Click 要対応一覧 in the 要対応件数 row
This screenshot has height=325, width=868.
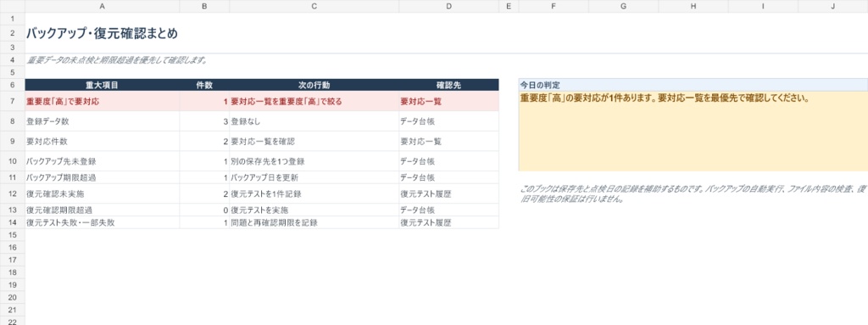448,142
